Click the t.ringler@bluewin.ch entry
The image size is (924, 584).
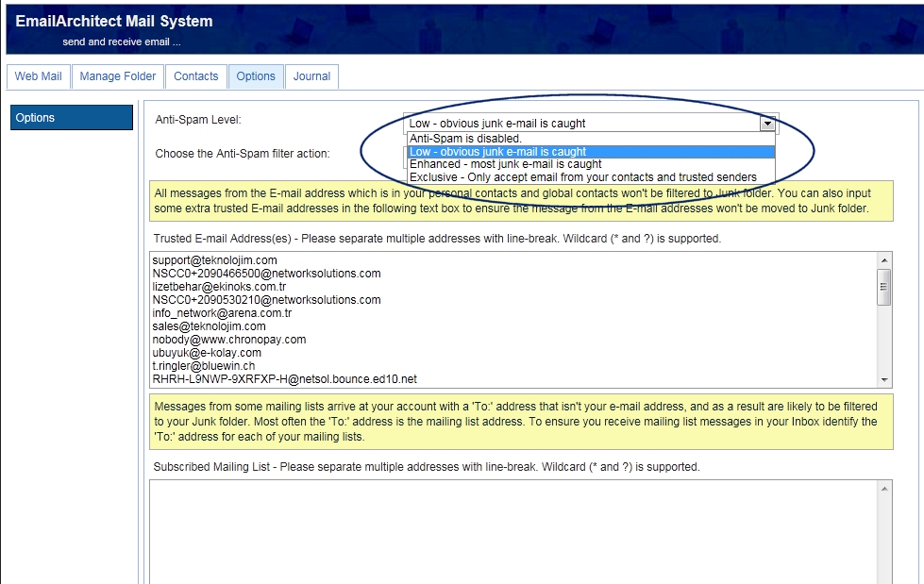(203, 365)
